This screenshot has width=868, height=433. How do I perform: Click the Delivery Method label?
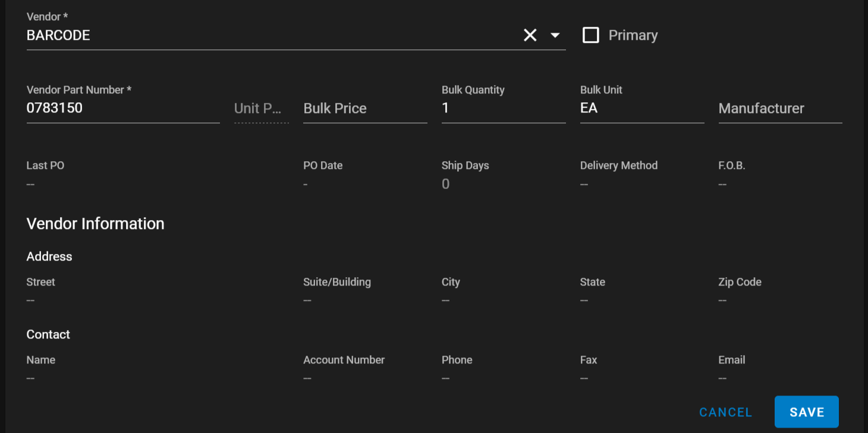point(618,165)
